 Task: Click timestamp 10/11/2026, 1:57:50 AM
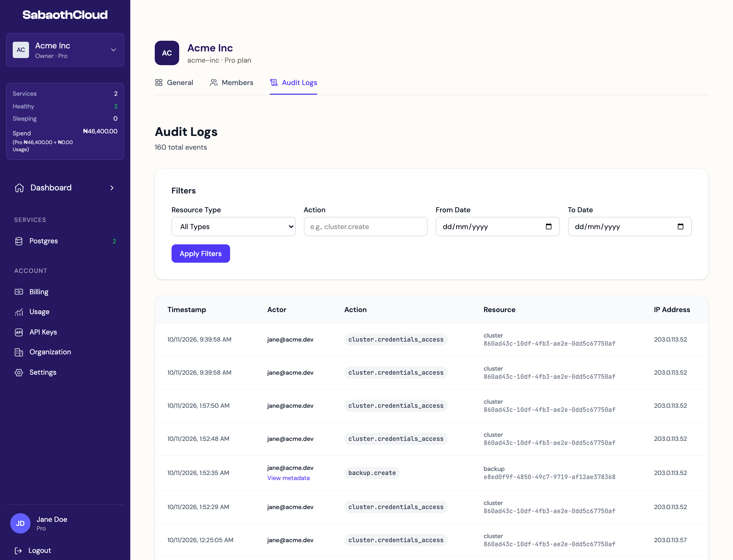click(198, 406)
